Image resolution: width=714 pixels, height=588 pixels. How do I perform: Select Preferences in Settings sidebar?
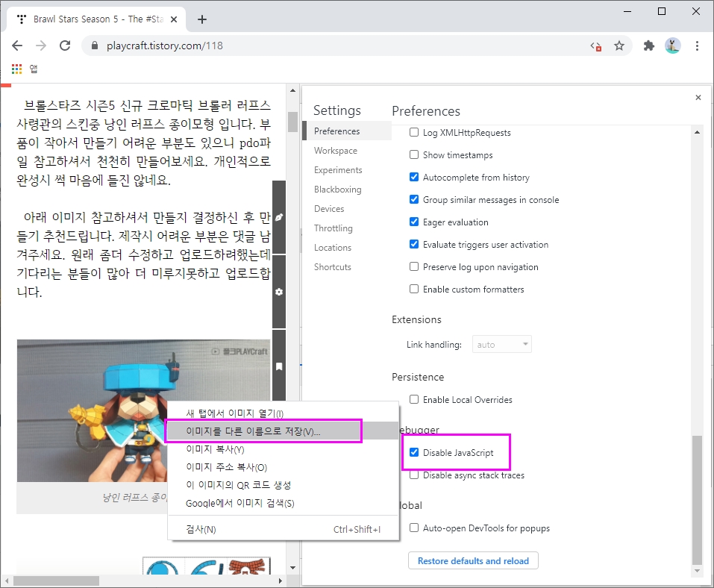347,131
